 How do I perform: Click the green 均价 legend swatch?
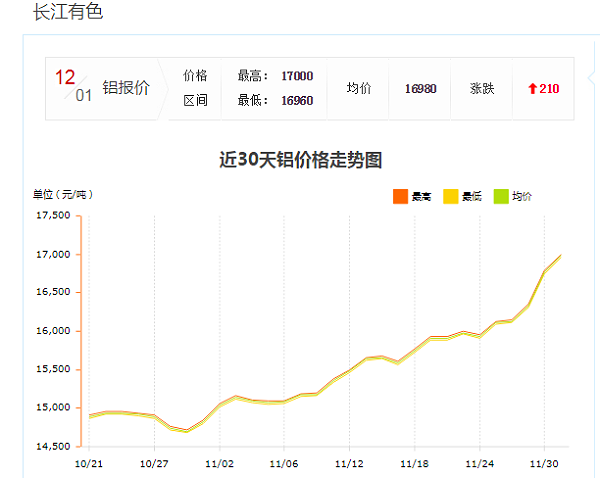tap(501, 196)
